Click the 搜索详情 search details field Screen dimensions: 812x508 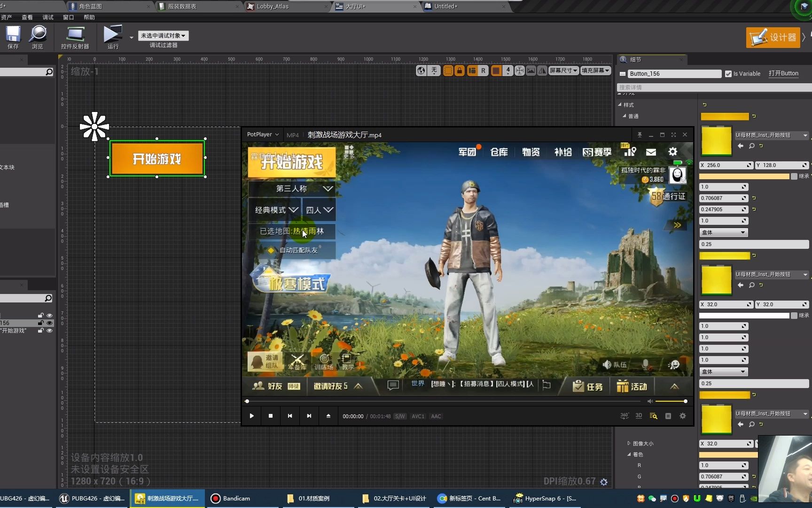[x=714, y=87]
